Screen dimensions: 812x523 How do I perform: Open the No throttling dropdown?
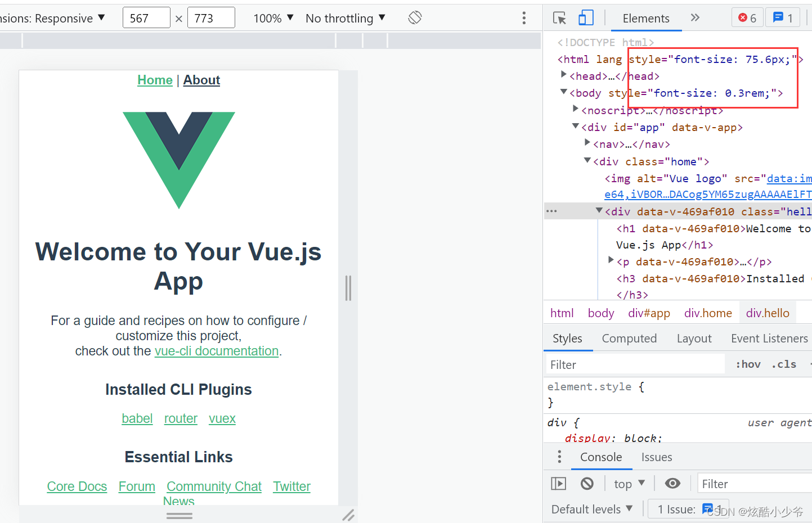(x=346, y=18)
